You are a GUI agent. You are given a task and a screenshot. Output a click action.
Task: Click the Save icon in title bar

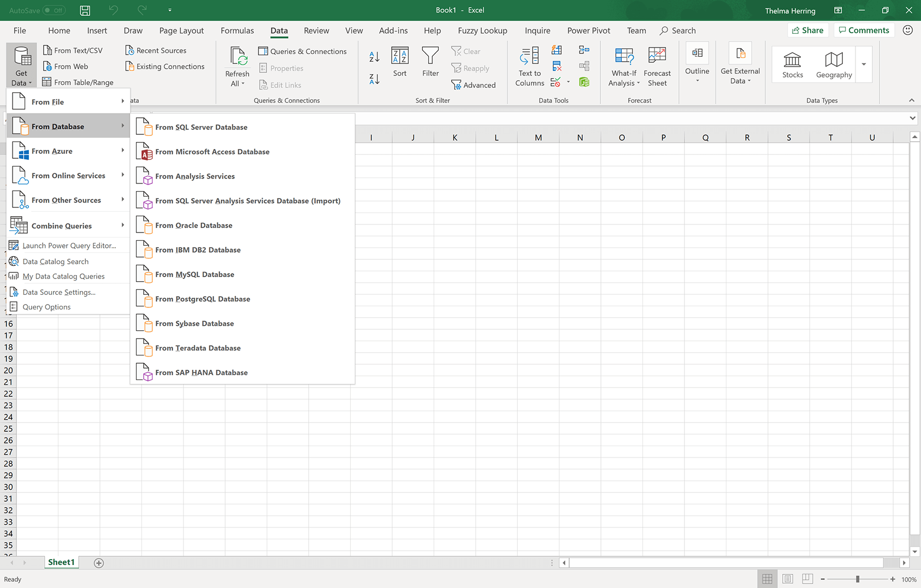(85, 10)
